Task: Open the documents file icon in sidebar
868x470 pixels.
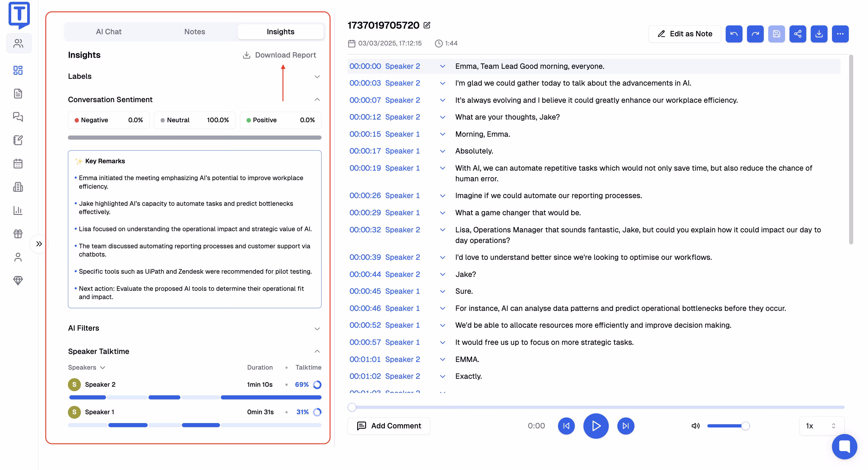Action: [x=18, y=93]
